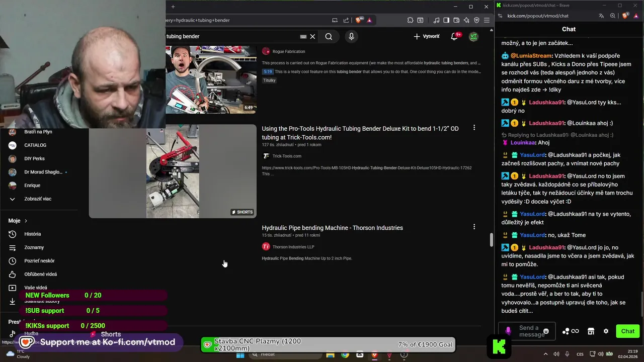Open the Vytvoriť create menu
644x362 pixels.
point(427,36)
